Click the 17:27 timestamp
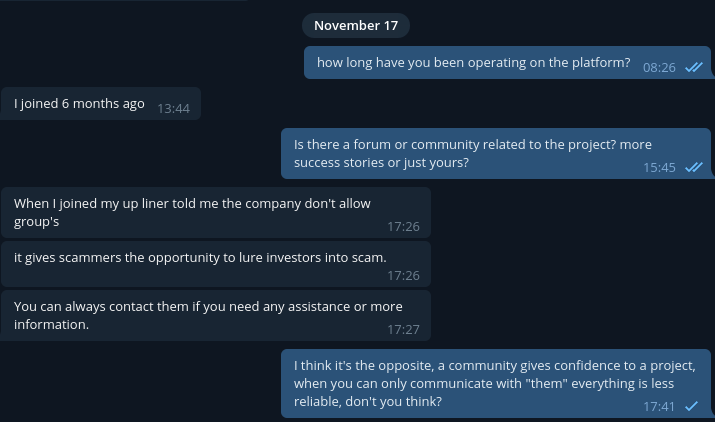The height and width of the screenshot is (422, 715). tap(403, 329)
